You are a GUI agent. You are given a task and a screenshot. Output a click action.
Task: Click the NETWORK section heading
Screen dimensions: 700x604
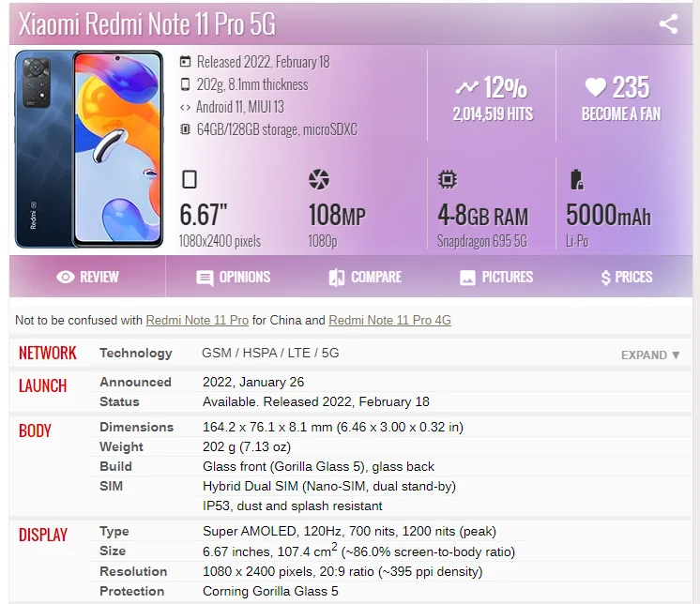pyautogui.click(x=47, y=353)
